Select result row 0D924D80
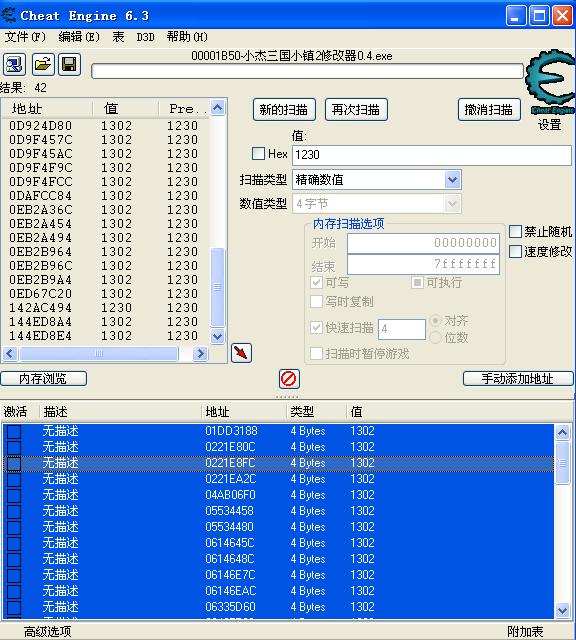 [x=105, y=125]
